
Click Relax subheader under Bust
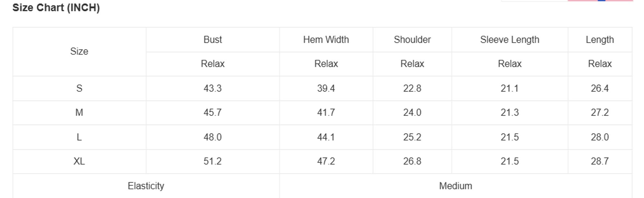coord(213,64)
